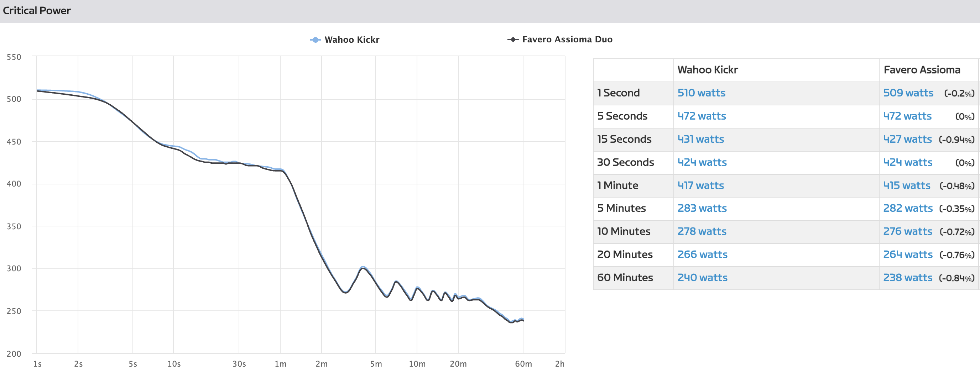
Task: Click Wahoo 5 Seconds 472 watts value
Action: point(701,116)
